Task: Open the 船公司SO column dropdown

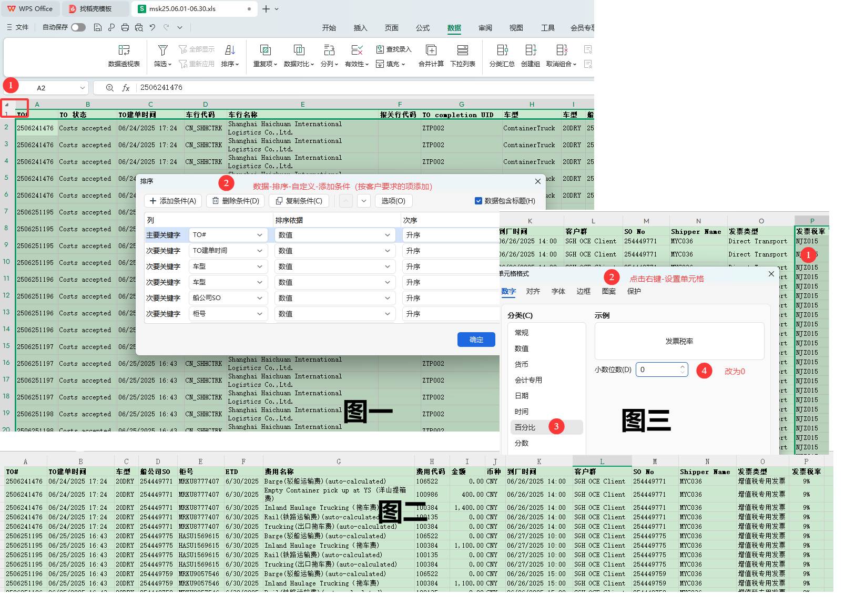Action: click(260, 298)
